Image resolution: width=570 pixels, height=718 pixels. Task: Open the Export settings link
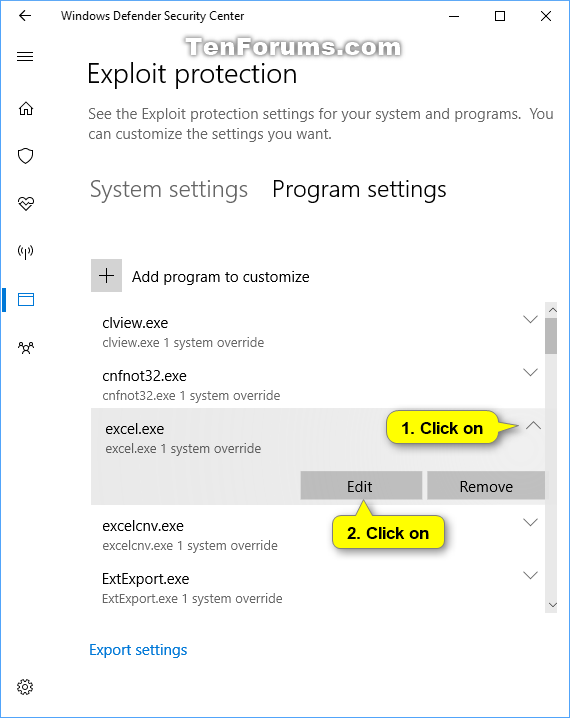pyautogui.click(x=138, y=650)
